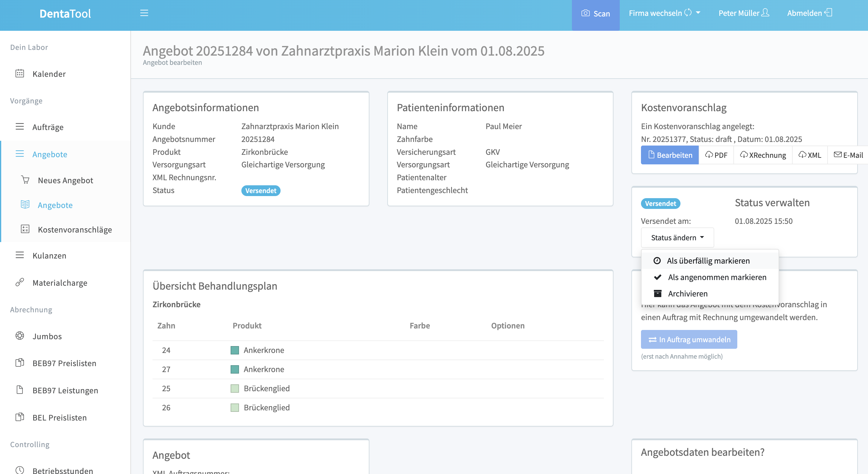Open the Kalender via its calendar icon
The height and width of the screenshot is (474, 868).
click(20, 74)
